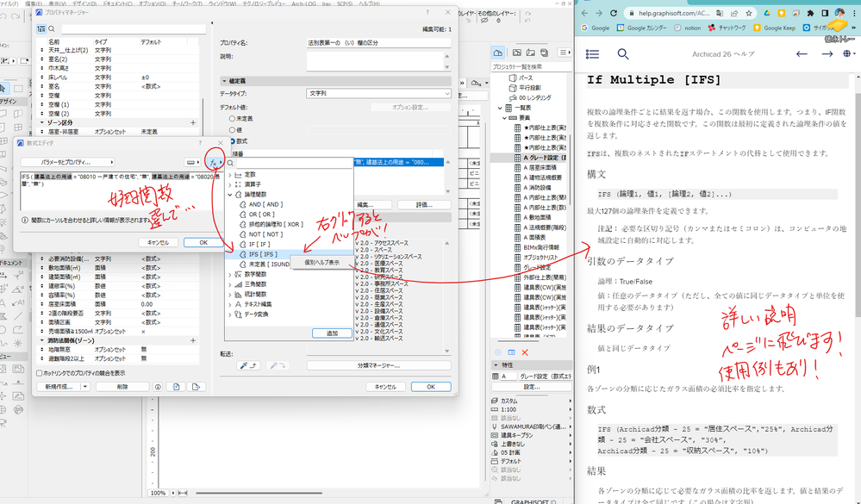Viewport: 861px width, 504px height.
Task: Open Google カレンダー bookmark in Chrome
Action: coord(641,28)
